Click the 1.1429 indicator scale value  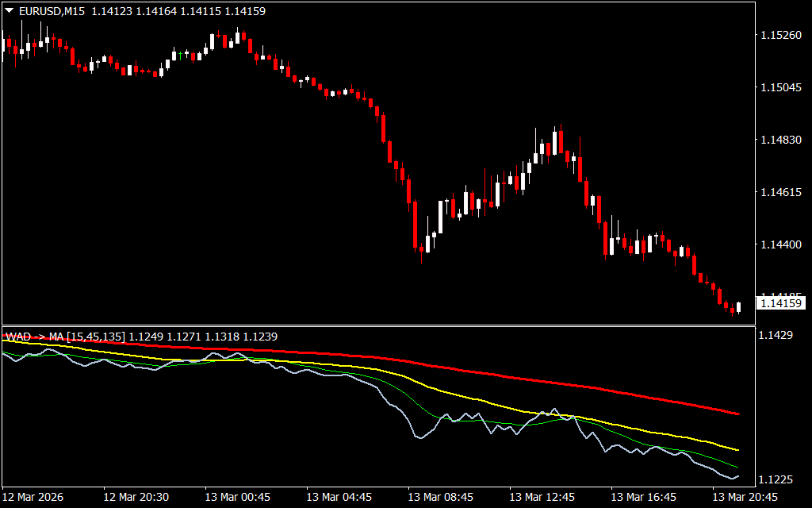(x=776, y=336)
